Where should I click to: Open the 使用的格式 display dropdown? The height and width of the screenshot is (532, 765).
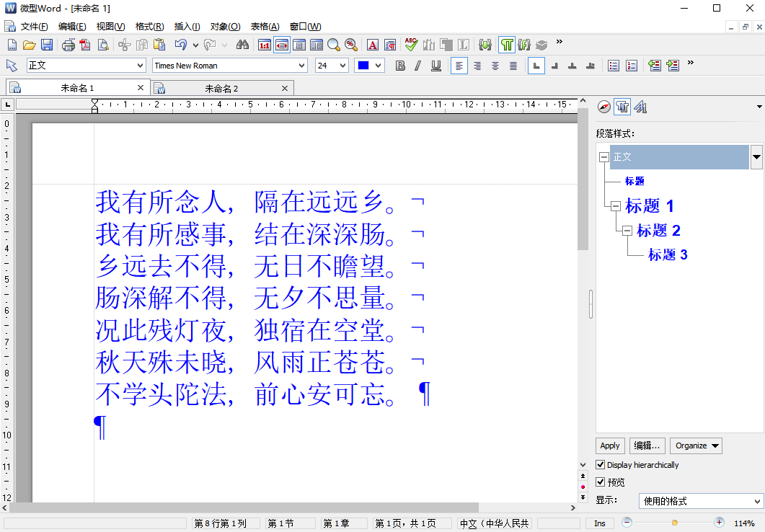click(x=756, y=501)
